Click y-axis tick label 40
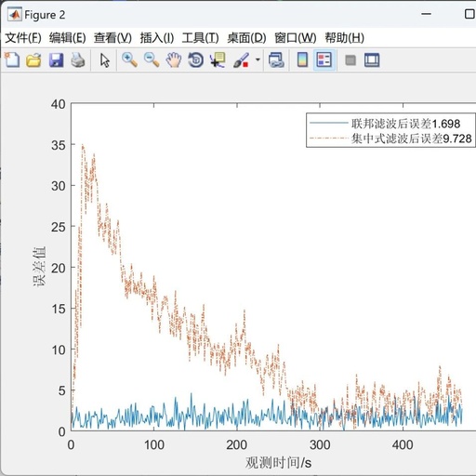The image size is (476, 476). tap(59, 104)
